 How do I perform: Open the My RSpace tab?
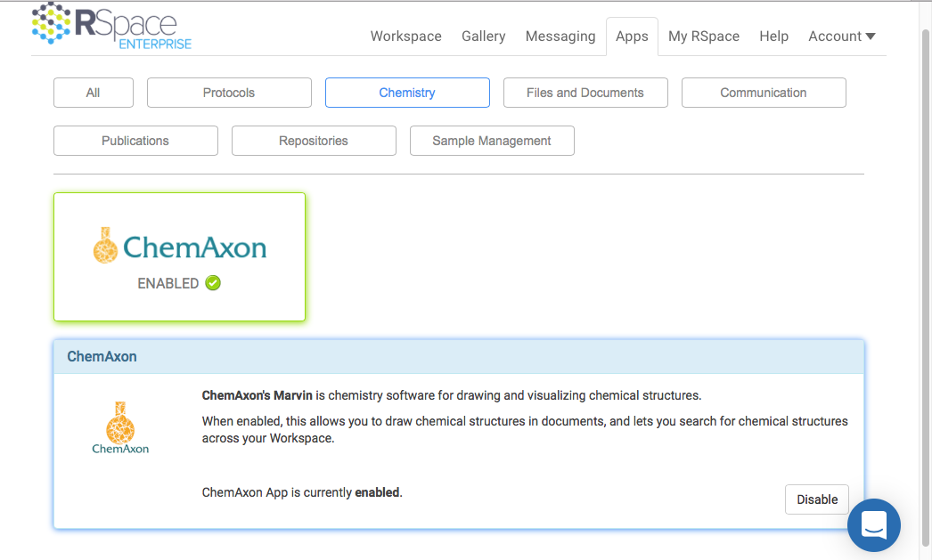point(704,37)
